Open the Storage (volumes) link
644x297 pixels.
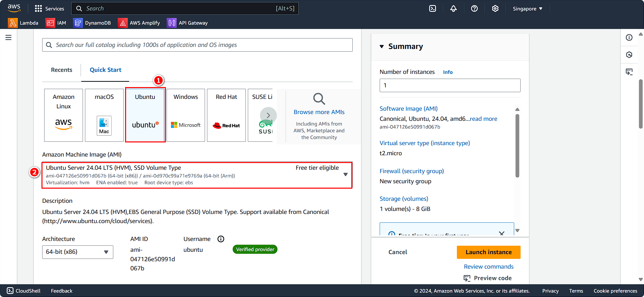pos(404,199)
